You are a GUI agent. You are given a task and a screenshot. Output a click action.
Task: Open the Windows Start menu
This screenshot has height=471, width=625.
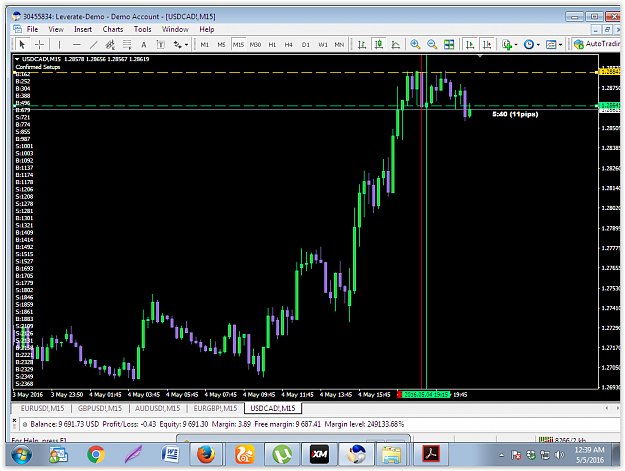click(x=21, y=454)
